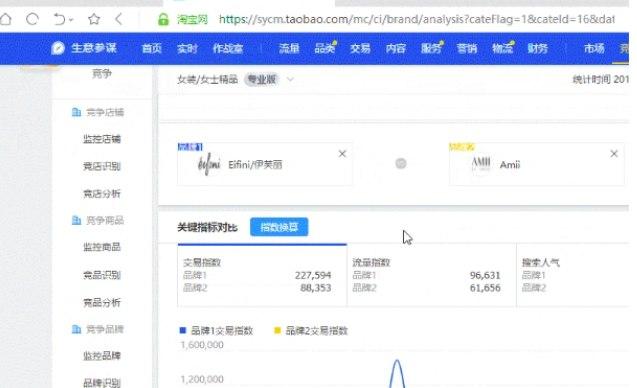Reload page with refresh icon
Image resolution: width=637 pixels, height=388 pixels.
pos(32,19)
